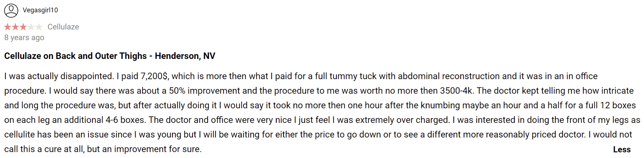Viewport: 644px width, 158px height.
Task: Click the '50% improvement' phrase in review
Action: 204,91
